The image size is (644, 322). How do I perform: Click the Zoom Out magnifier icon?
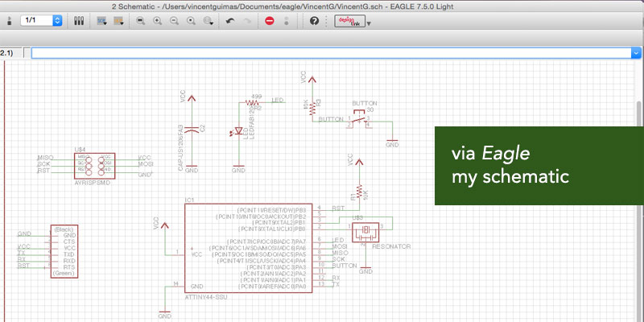tap(174, 21)
